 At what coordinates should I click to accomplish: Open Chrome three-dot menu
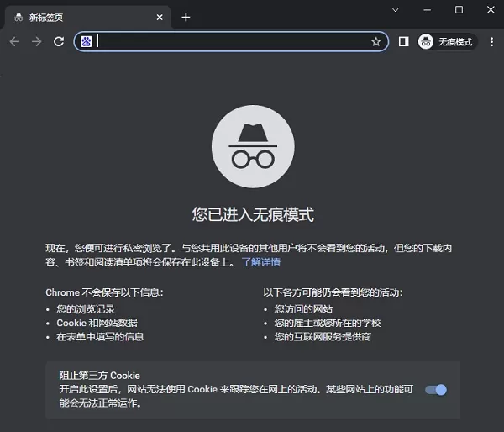tap(491, 41)
